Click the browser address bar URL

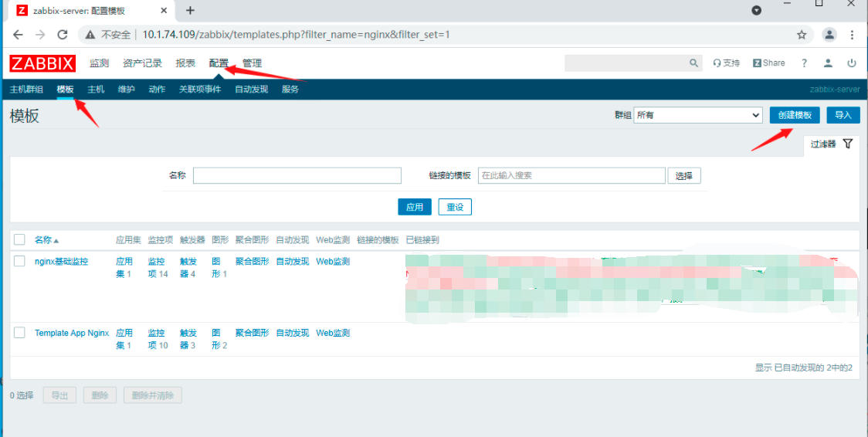point(297,35)
